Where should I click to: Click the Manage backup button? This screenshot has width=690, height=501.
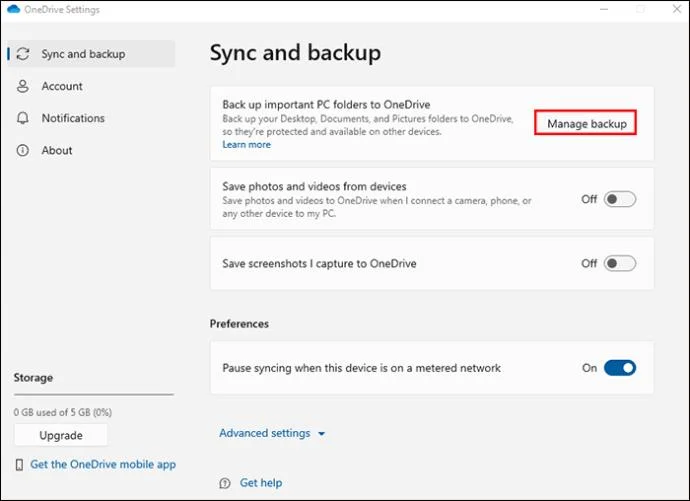click(x=586, y=123)
